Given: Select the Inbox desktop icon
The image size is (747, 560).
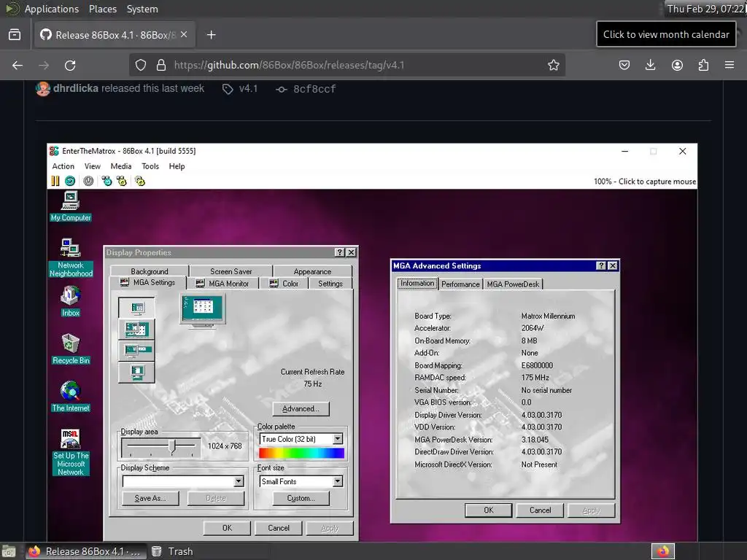Looking at the screenshot, I should [x=71, y=301].
